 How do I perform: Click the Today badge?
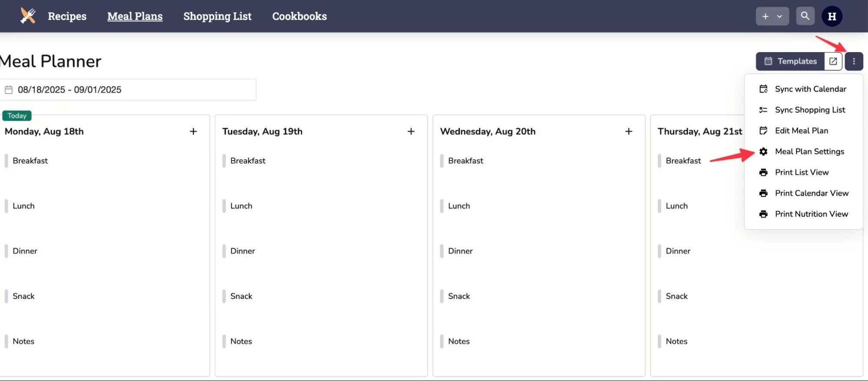17,115
